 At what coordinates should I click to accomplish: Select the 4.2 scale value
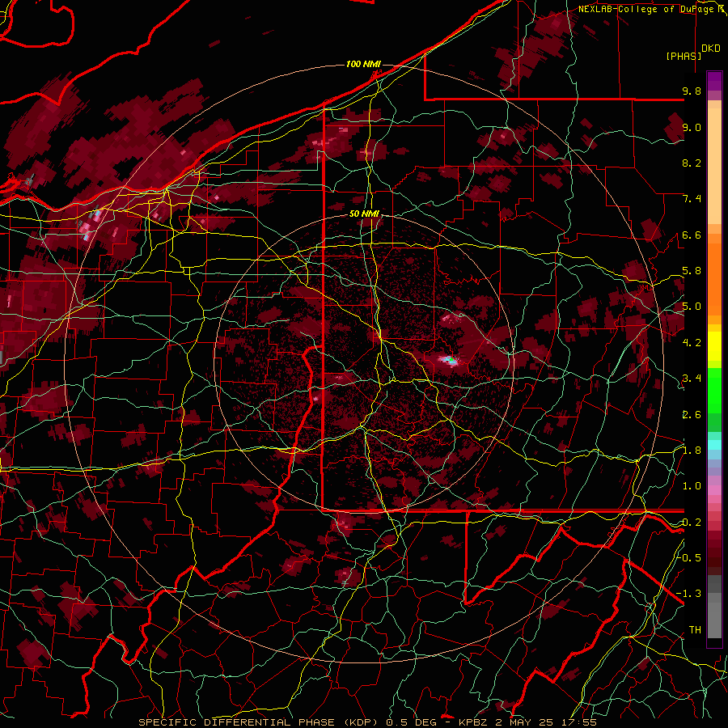692,342
